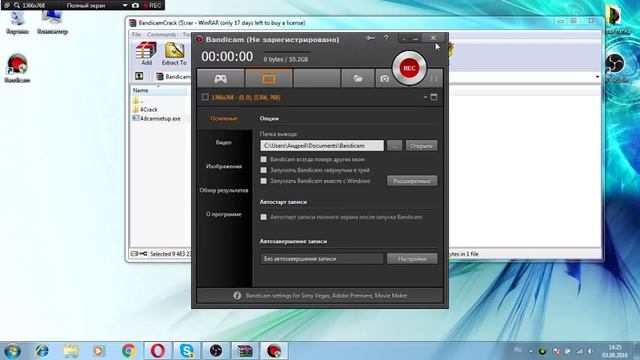Enable start Bandicam minimized to tray checkbox
The height and width of the screenshot is (360, 640).
click(x=264, y=170)
